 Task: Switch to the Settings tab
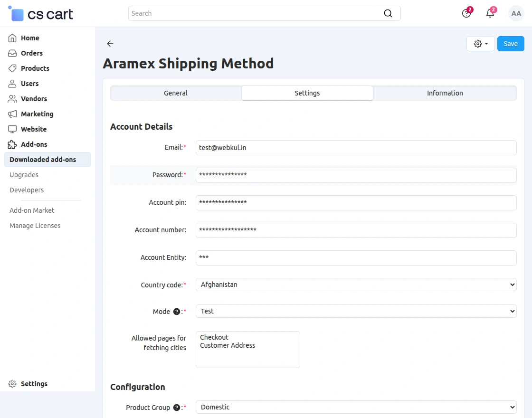[x=307, y=93]
